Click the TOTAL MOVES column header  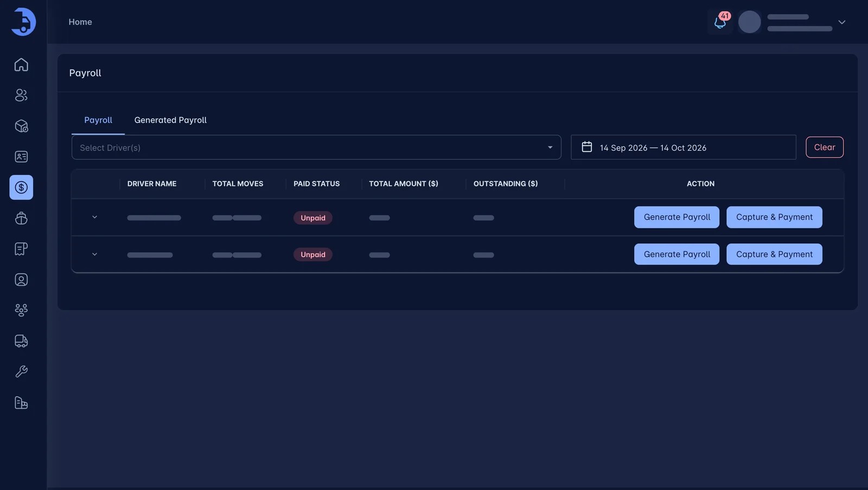[x=238, y=184]
